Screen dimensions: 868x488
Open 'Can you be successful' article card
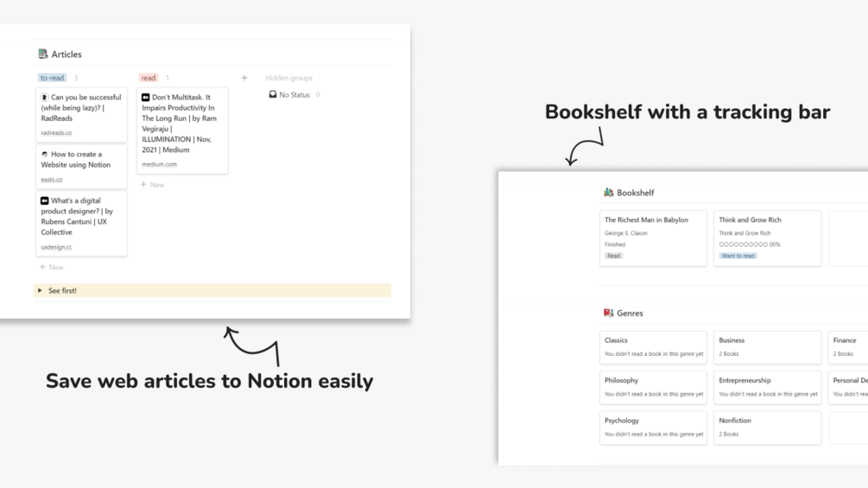click(x=81, y=115)
